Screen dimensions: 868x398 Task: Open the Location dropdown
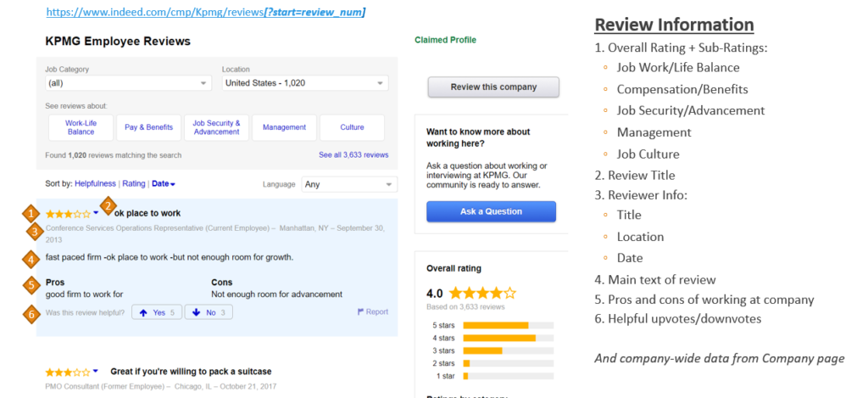click(x=304, y=83)
